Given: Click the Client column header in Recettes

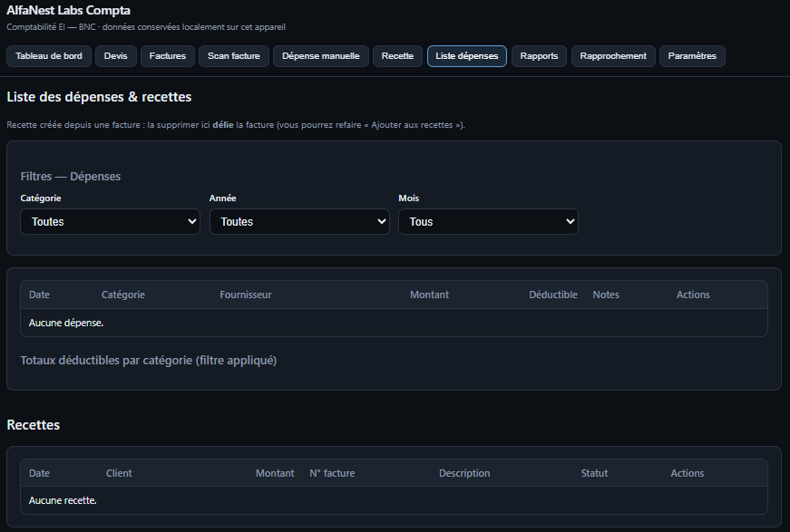Looking at the screenshot, I should tap(119, 473).
